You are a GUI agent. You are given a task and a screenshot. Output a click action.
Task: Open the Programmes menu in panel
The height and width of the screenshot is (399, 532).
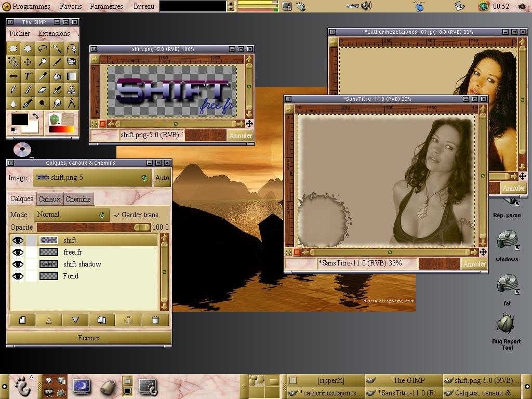pyautogui.click(x=27, y=6)
